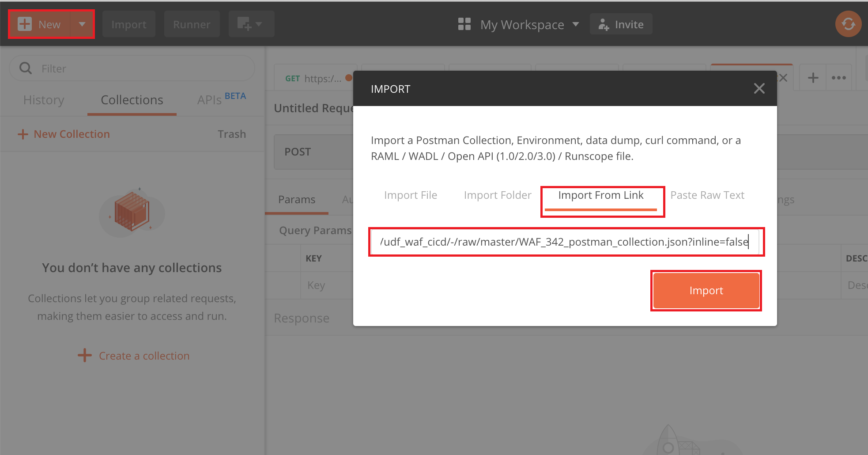Click the New plus icon

pyautogui.click(x=25, y=24)
